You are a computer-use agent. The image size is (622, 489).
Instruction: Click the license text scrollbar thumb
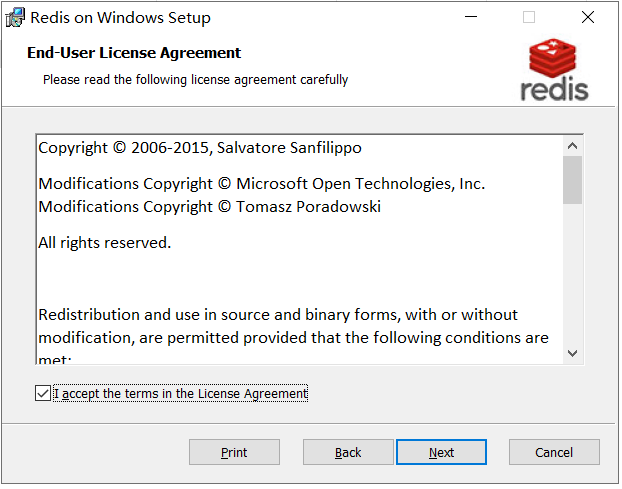pyautogui.click(x=572, y=180)
